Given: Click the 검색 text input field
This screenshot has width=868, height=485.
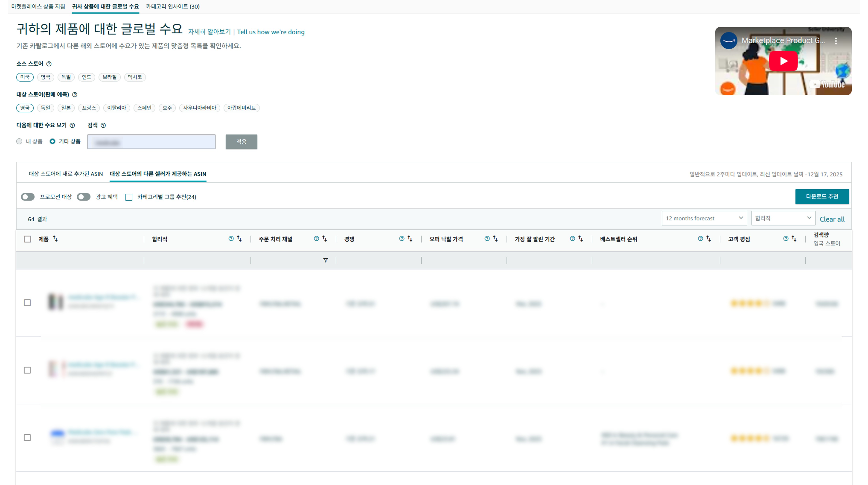Looking at the screenshot, I should point(151,142).
